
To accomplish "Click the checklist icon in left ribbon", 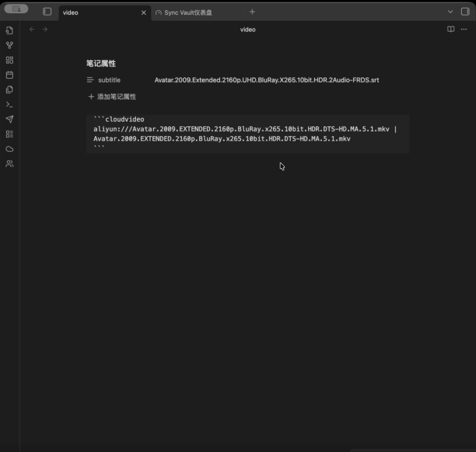I will 9,134.
